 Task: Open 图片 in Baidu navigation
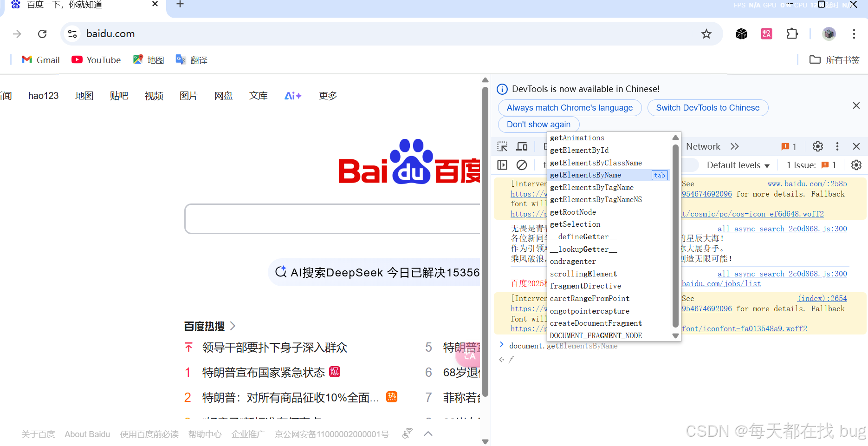(x=188, y=96)
